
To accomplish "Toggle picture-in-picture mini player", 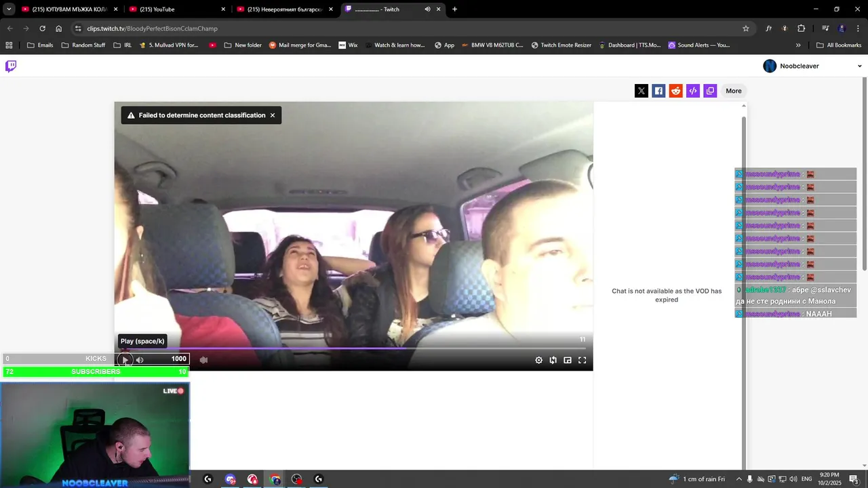I will (568, 360).
